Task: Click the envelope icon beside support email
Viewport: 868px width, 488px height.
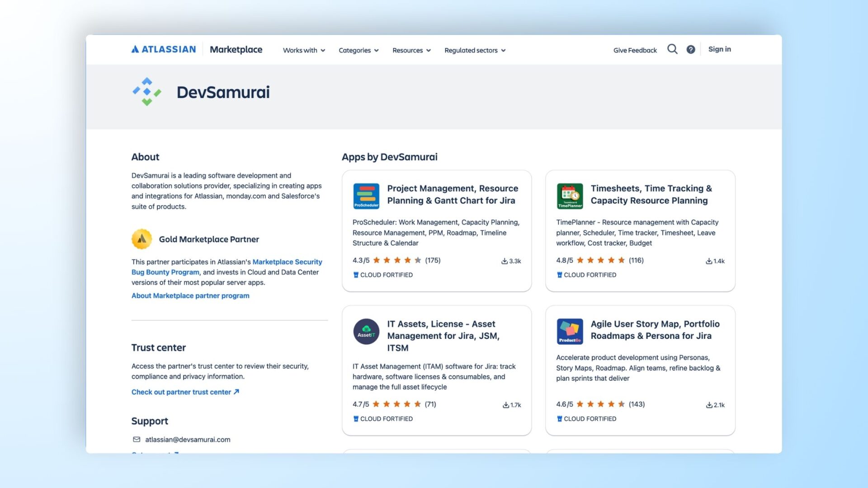Action: 137,439
